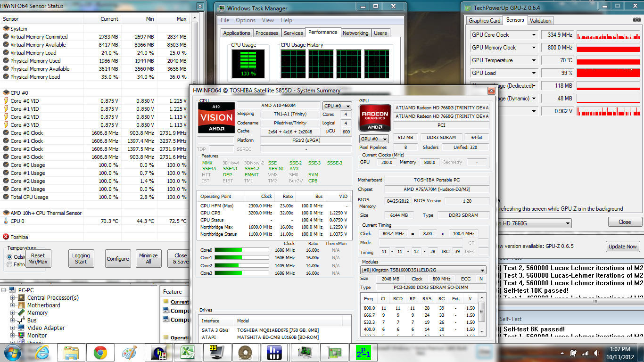
Task: Switch to Task Manager Applications tab
Action: pyautogui.click(x=237, y=33)
